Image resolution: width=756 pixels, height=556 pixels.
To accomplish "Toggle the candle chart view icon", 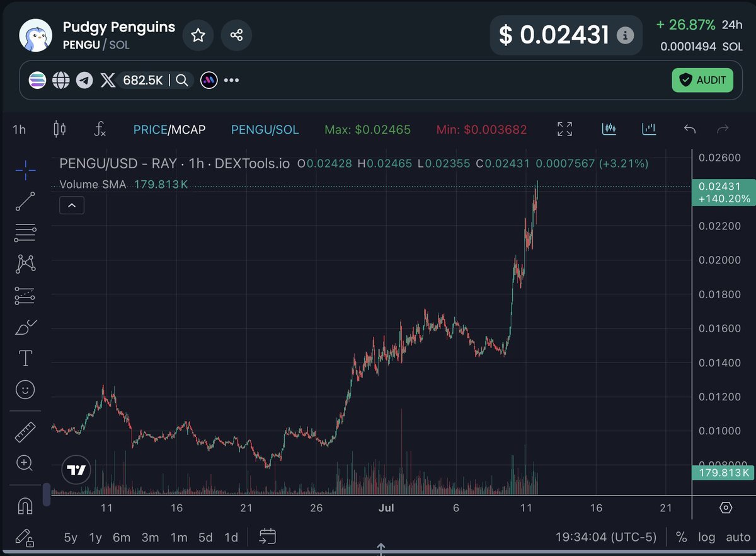I will coord(609,129).
